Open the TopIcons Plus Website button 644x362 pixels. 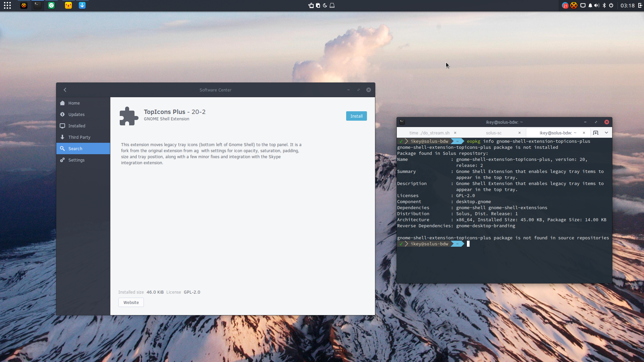pos(131,302)
